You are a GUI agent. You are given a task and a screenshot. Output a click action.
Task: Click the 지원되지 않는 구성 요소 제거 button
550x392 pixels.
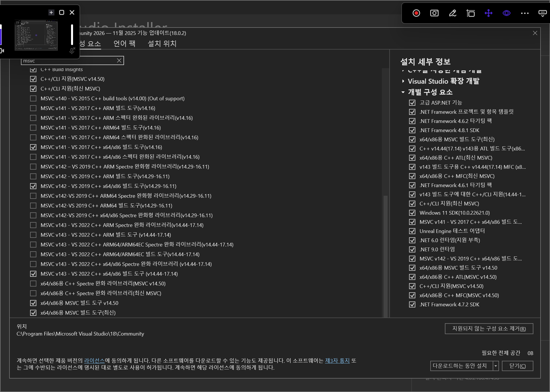pos(489,329)
